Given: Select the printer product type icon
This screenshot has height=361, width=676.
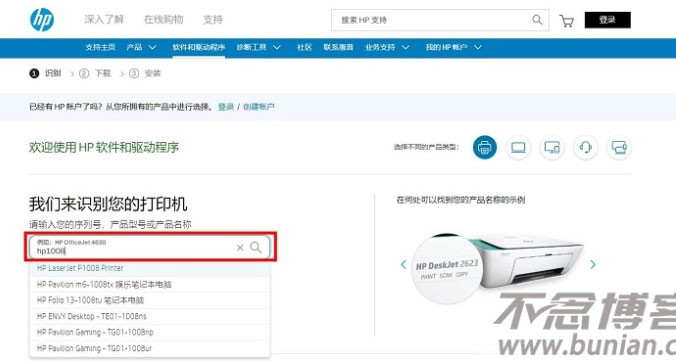Looking at the screenshot, I should pos(485,148).
